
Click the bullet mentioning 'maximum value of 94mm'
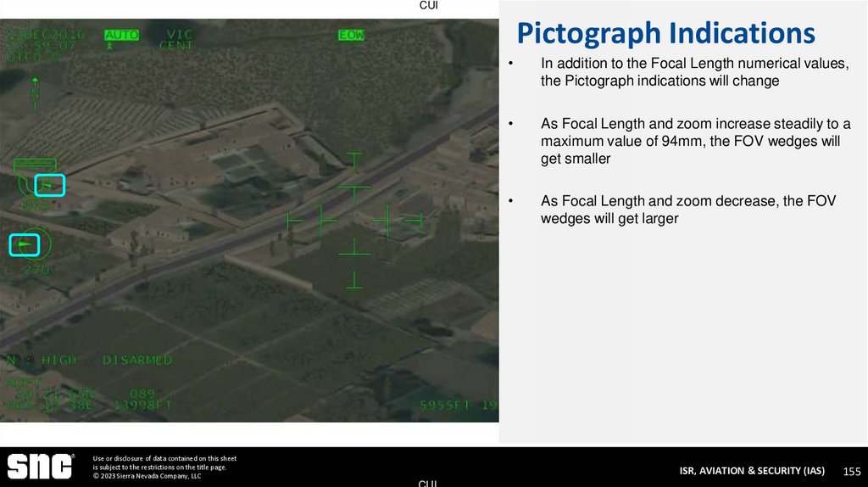click(x=695, y=141)
